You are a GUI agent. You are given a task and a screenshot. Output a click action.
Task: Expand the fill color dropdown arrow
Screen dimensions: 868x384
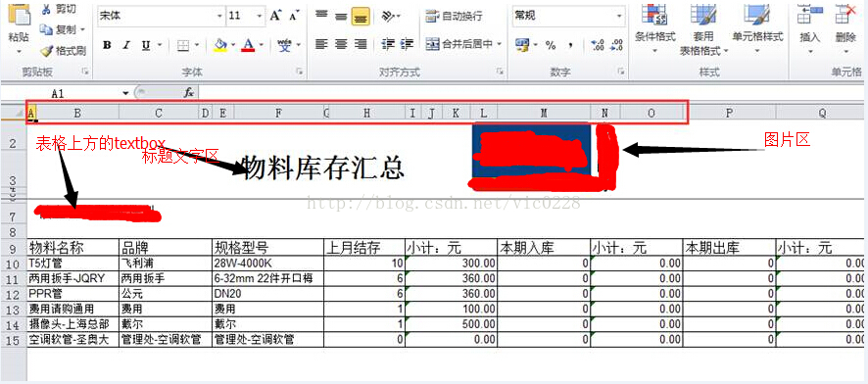click(x=233, y=45)
